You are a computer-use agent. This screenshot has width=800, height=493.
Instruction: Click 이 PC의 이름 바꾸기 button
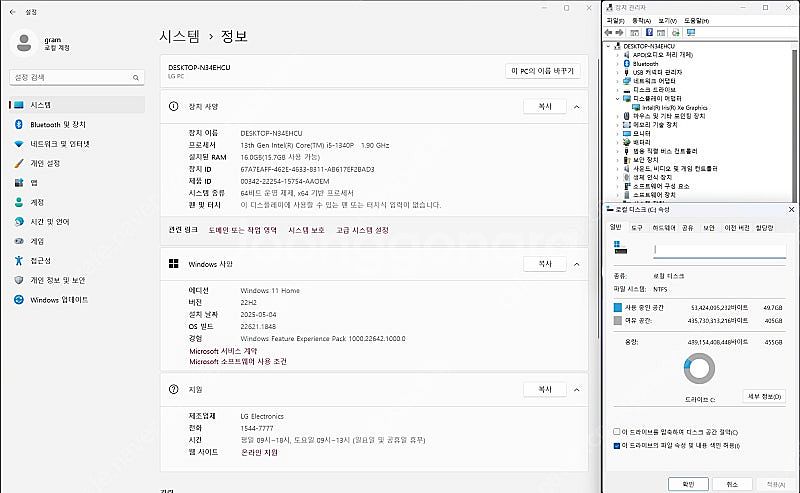[542, 71]
